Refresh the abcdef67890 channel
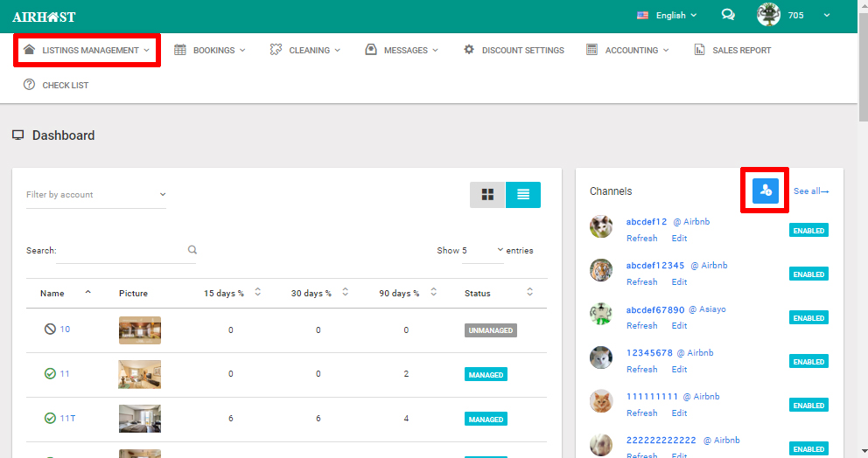The image size is (868, 458). [642, 326]
